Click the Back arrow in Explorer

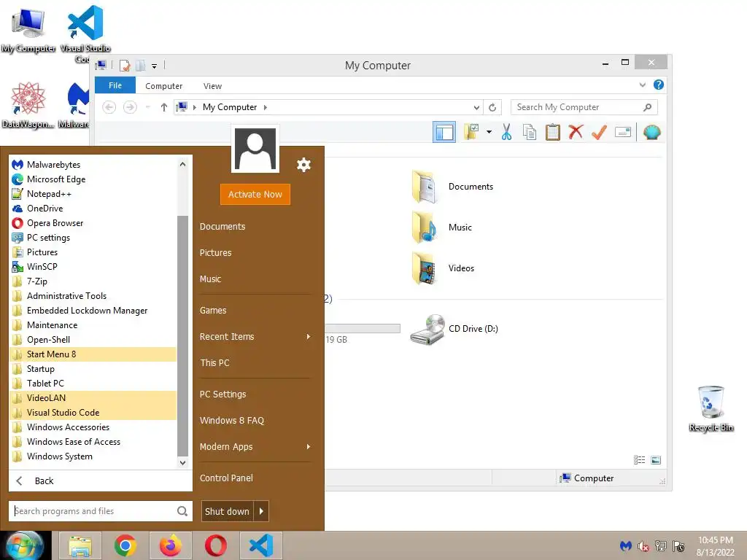point(109,107)
